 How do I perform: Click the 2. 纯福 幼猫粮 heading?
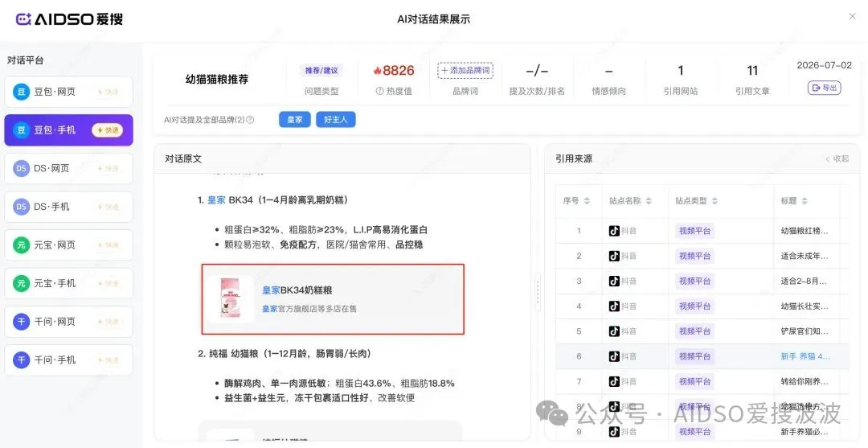click(x=285, y=353)
